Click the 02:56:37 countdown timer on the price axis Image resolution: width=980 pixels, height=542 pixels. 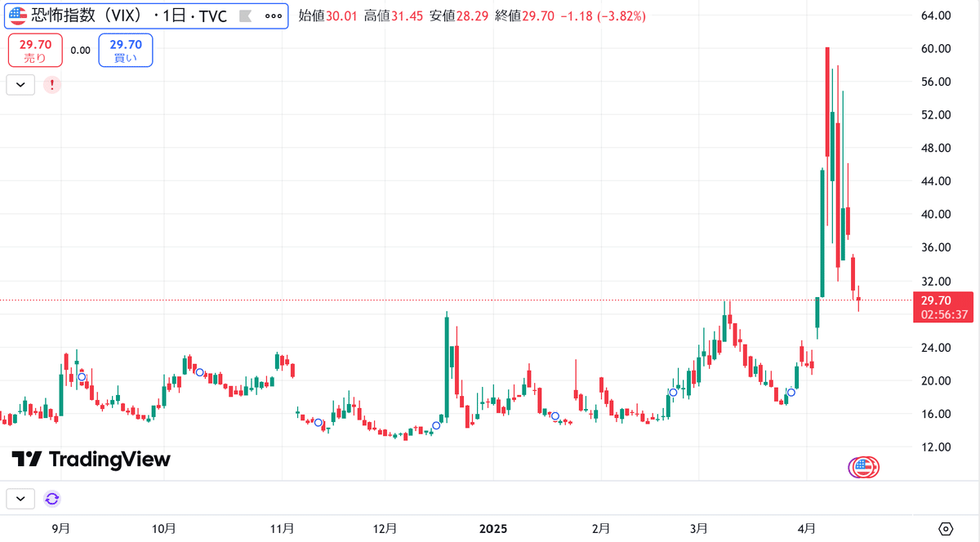tap(942, 314)
